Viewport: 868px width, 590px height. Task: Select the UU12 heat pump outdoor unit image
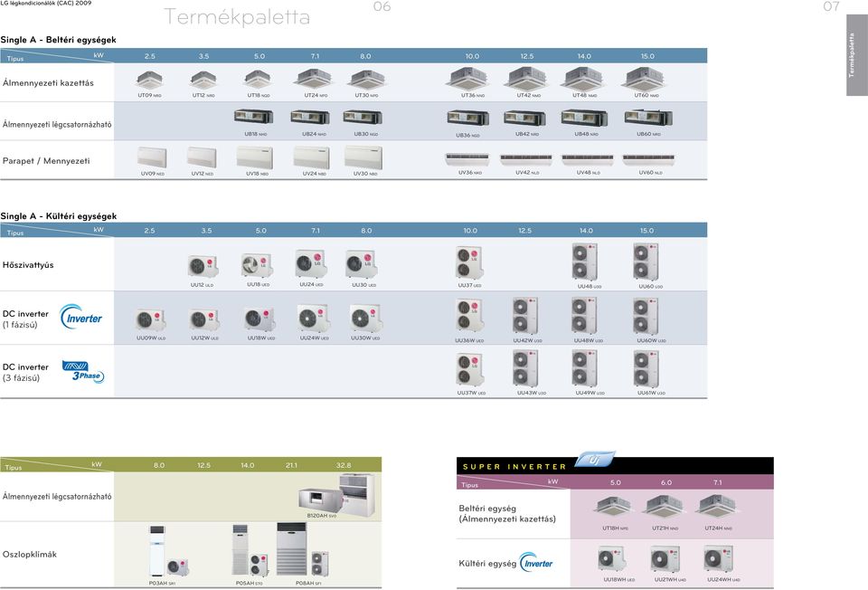coord(203,266)
